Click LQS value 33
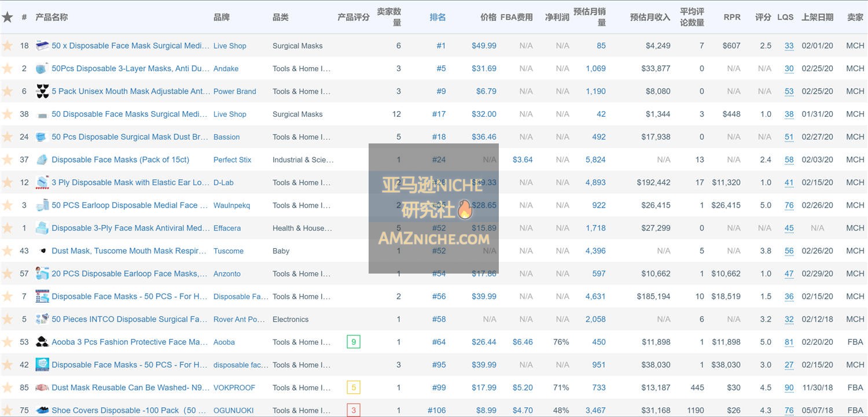The width and height of the screenshot is (868, 417). point(789,46)
